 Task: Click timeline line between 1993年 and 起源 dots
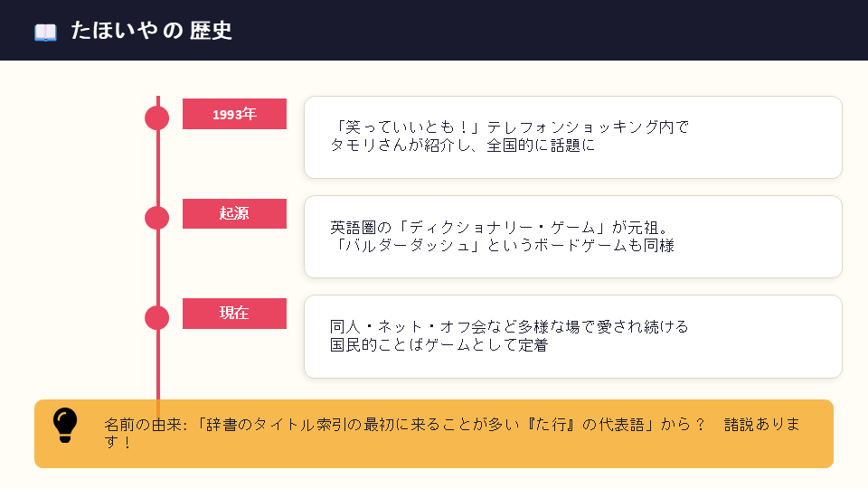tap(157, 168)
